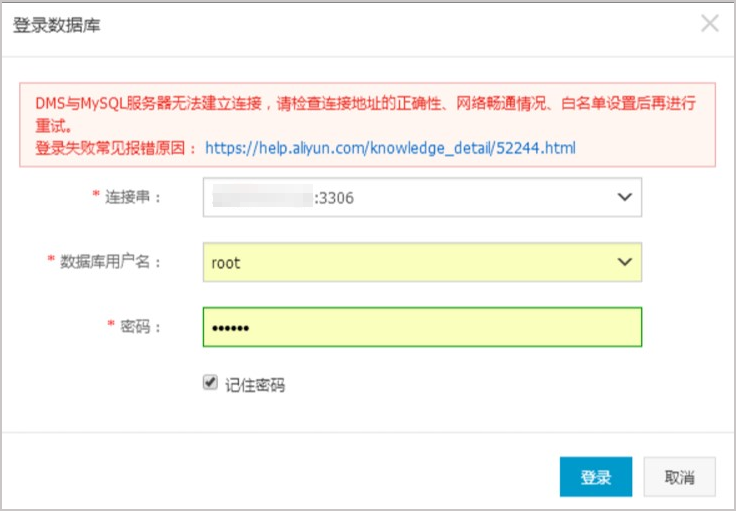The width and height of the screenshot is (736, 511).
Task: Click the 连接串 field showing :3306
Action: pyautogui.click(x=422, y=197)
